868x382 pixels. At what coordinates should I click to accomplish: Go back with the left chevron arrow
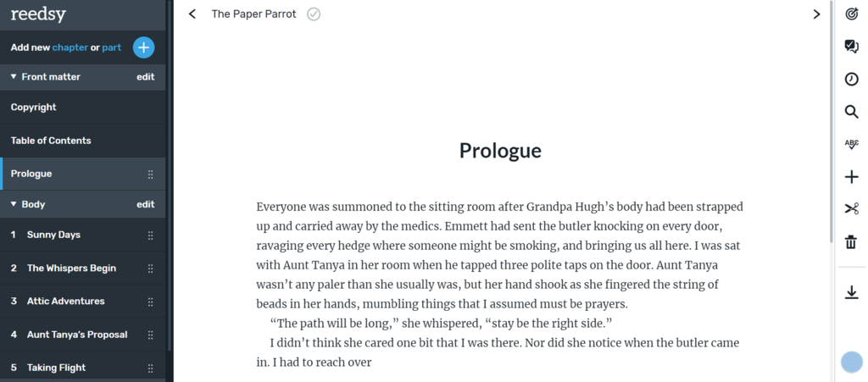(192, 14)
